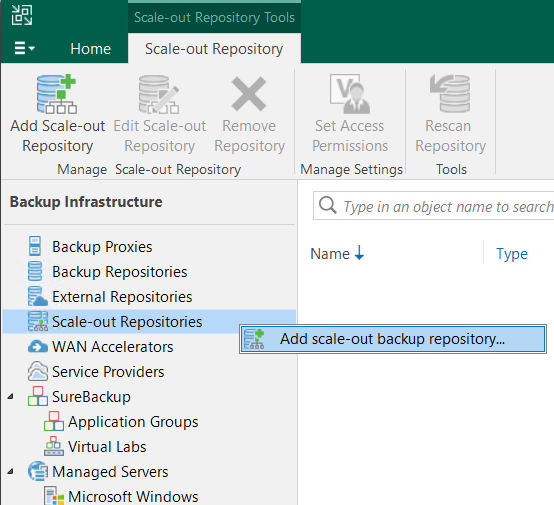Click the Edit Scale-out Repository ribbon icon
This screenshot has height=505, width=554.
(159, 94)
